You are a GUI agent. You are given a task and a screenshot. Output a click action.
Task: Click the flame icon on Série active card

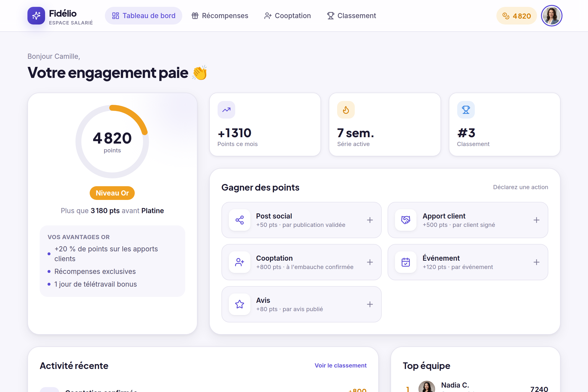point(346,110)
